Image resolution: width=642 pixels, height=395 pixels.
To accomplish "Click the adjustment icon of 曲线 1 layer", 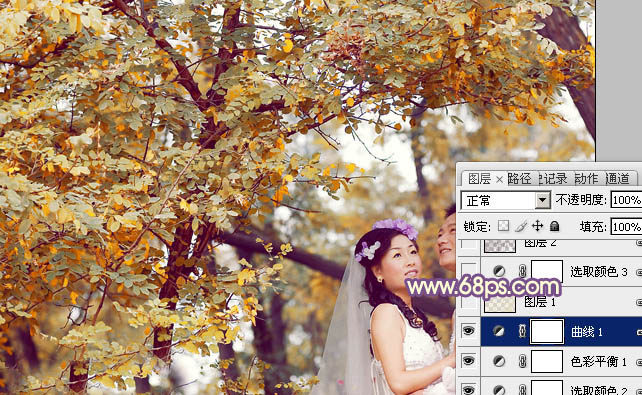I will pos(499,331).
